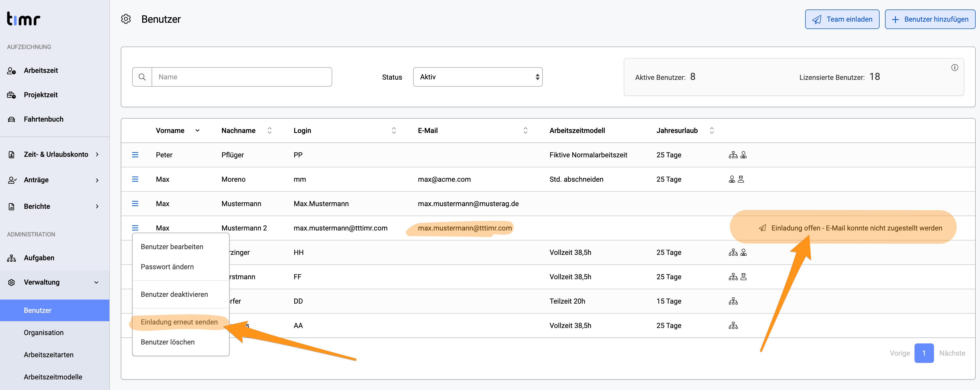The image size is (980, 390).
Task: Expand Berichte submenu chevron
Action: pyautogui.click(x=97, y=207)
